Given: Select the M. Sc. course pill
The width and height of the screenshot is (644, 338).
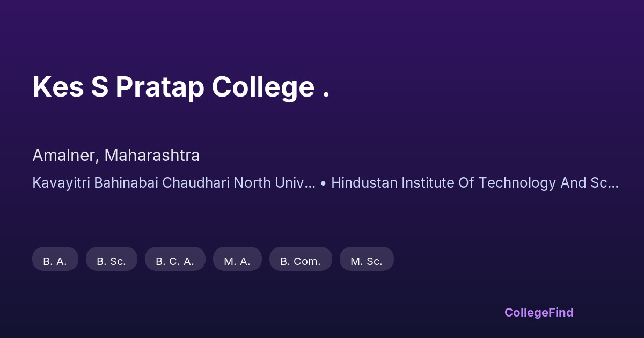Looking at the screenshot, I should pyautogui.click(x=367, y=261).
